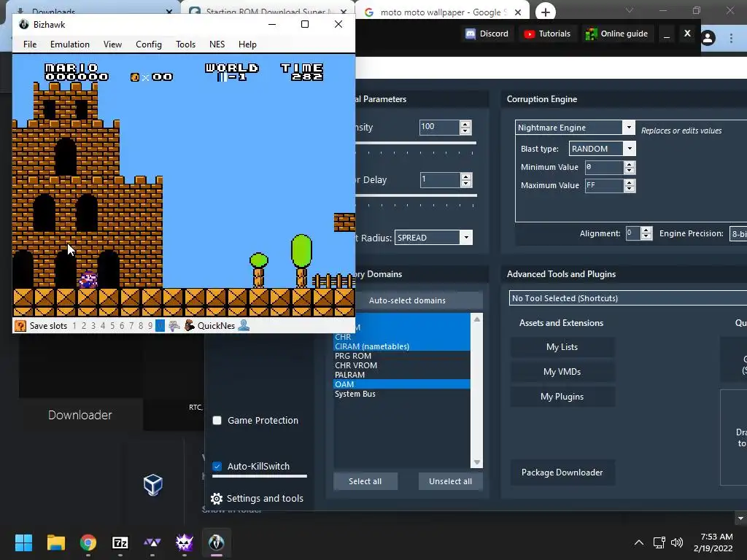Open Chrome three-dot menu
Screen dimensions: 747x560
click(731, 38)
